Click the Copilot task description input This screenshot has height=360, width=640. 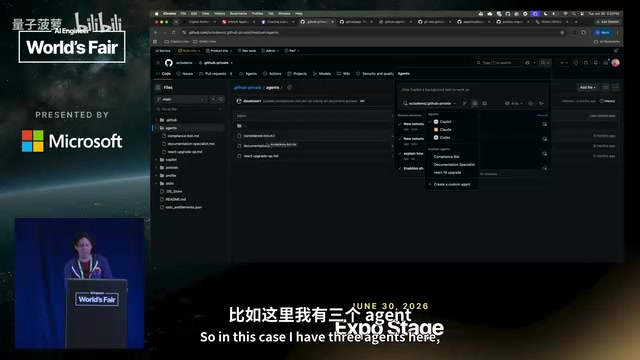pyautogui.click(x=472, y=89)
